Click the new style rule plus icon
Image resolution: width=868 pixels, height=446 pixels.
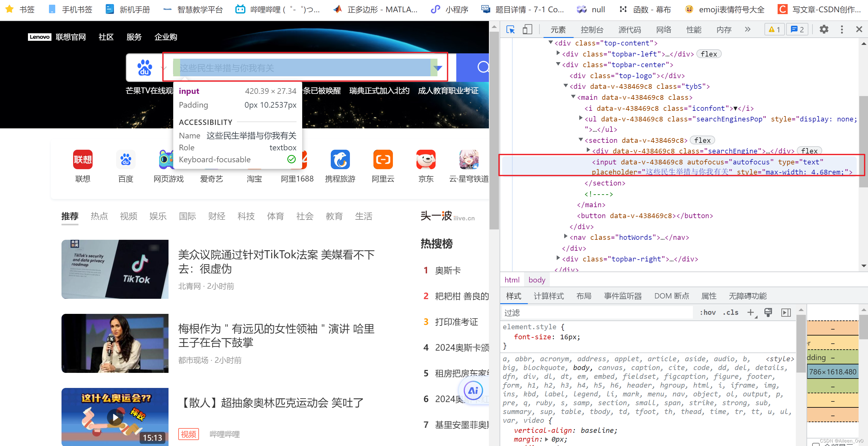click(750, 313)
